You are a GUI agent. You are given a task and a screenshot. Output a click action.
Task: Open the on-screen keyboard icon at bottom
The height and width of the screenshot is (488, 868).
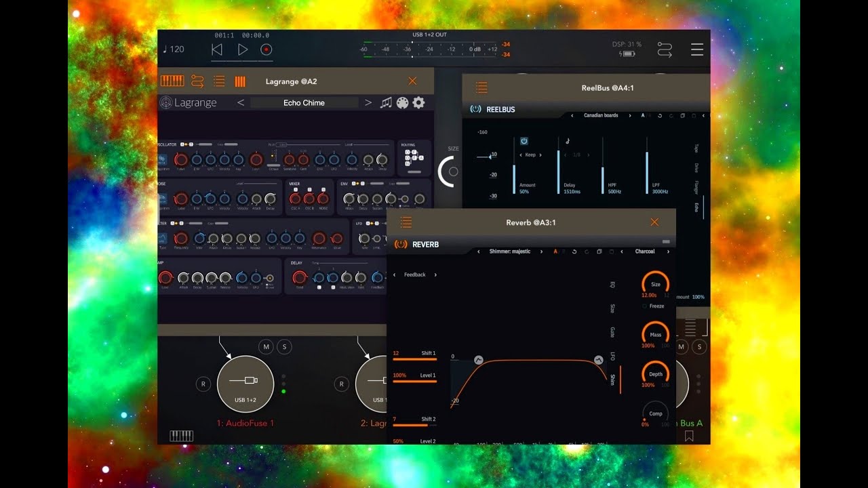pyautogui.click(x=181, y=436)
